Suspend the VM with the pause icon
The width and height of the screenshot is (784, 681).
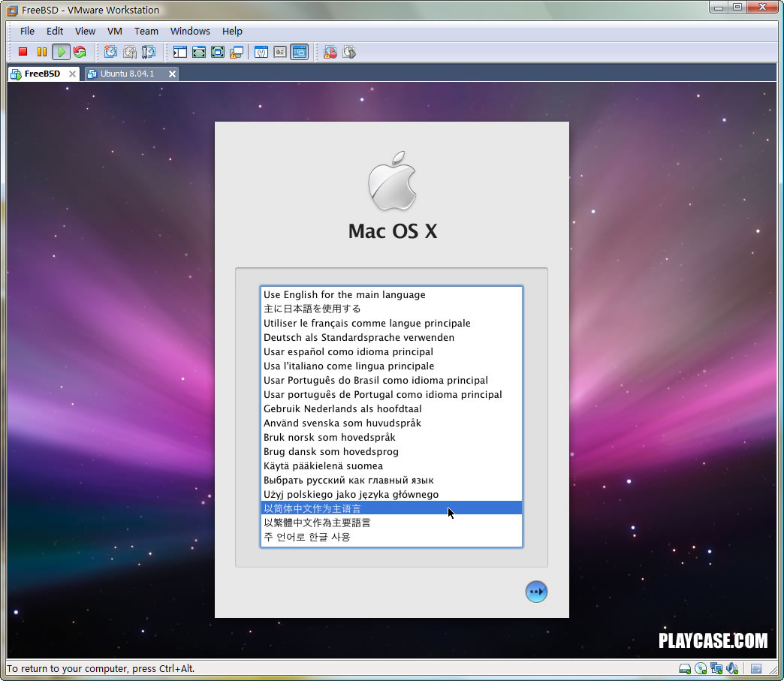point(42,52)
